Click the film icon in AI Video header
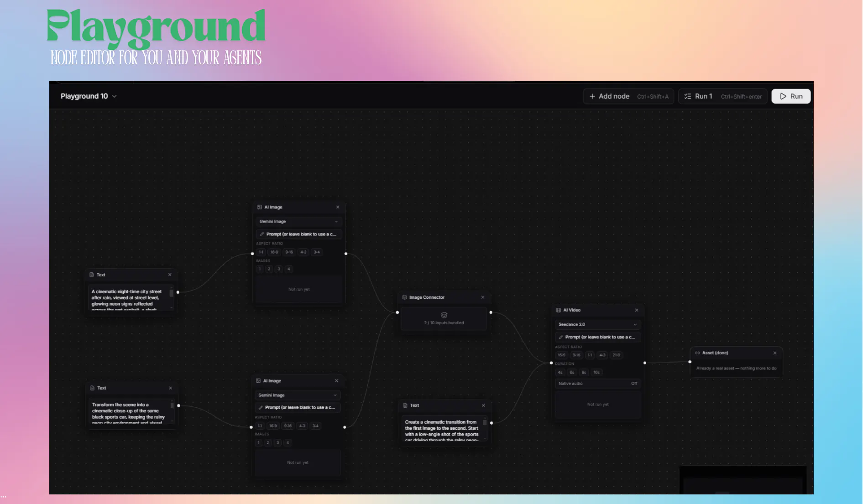 pyautogui.click(x=559, y=310)
